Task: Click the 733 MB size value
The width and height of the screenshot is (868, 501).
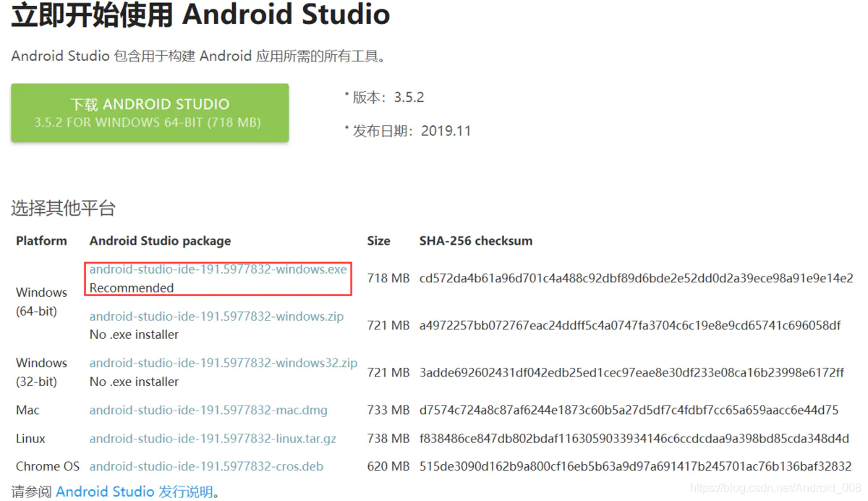Action: coord(388,411)
